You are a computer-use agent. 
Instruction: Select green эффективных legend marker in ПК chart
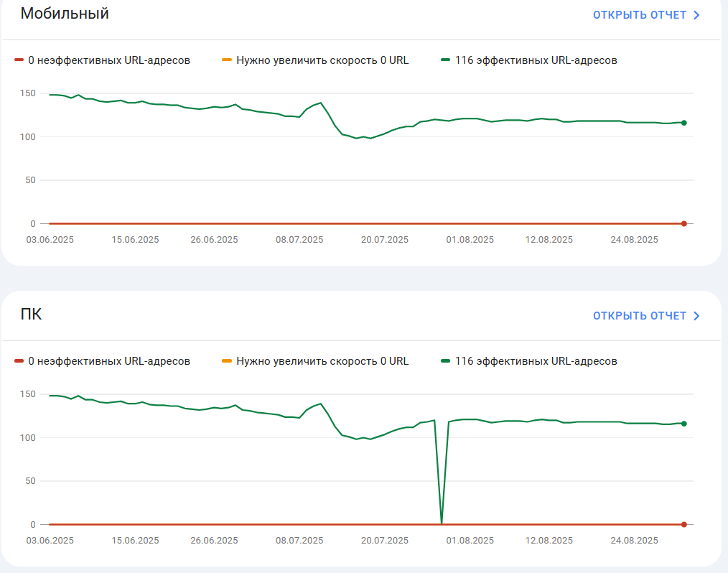445,360
